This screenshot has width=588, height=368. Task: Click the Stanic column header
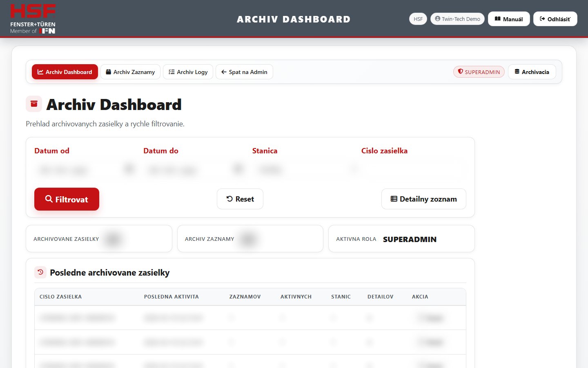click(341, 297)
